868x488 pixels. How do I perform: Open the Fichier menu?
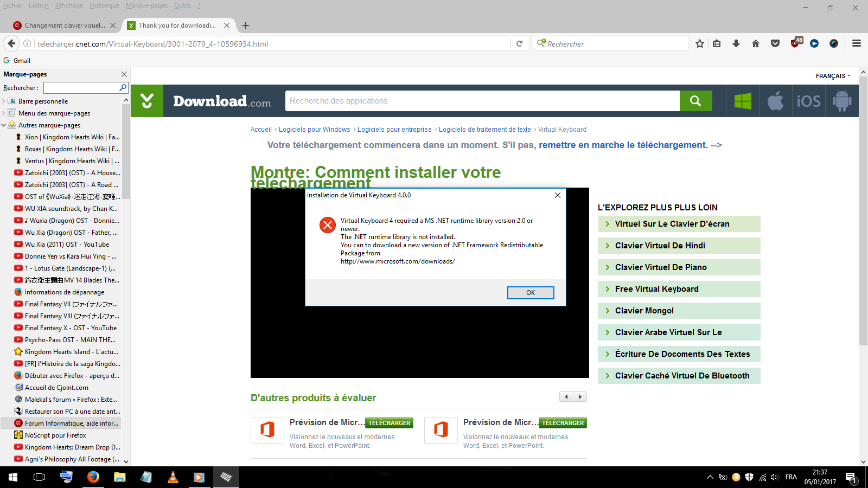[x=13, y=5]
